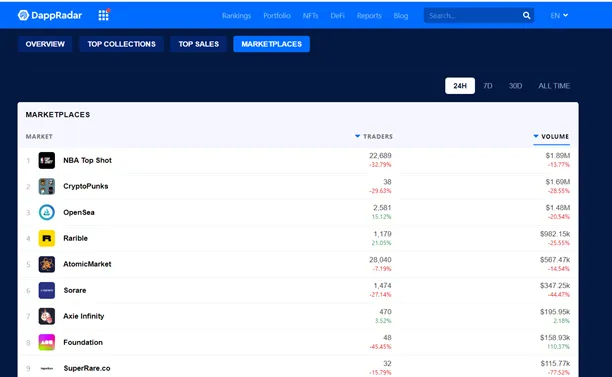This screenshot has width=612, height=377.
Task: Open Sorare marketplace icon
Action: [46, 290]
